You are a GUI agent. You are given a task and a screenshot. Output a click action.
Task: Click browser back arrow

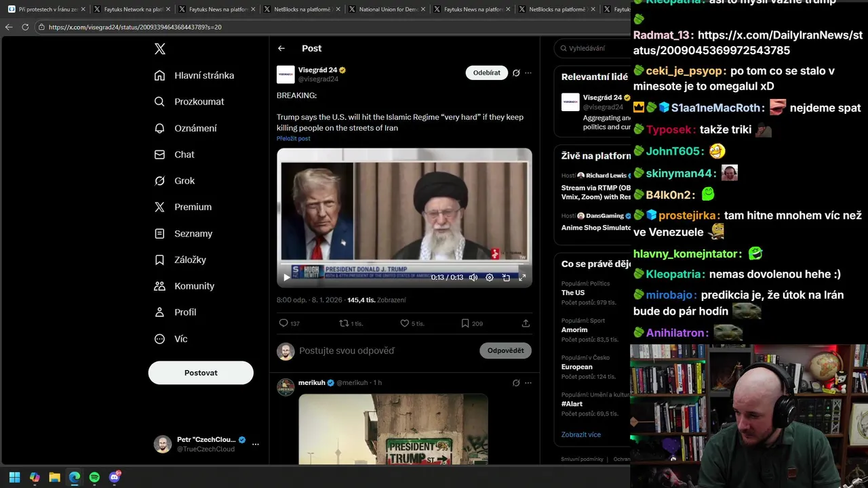tap(9, 27)
